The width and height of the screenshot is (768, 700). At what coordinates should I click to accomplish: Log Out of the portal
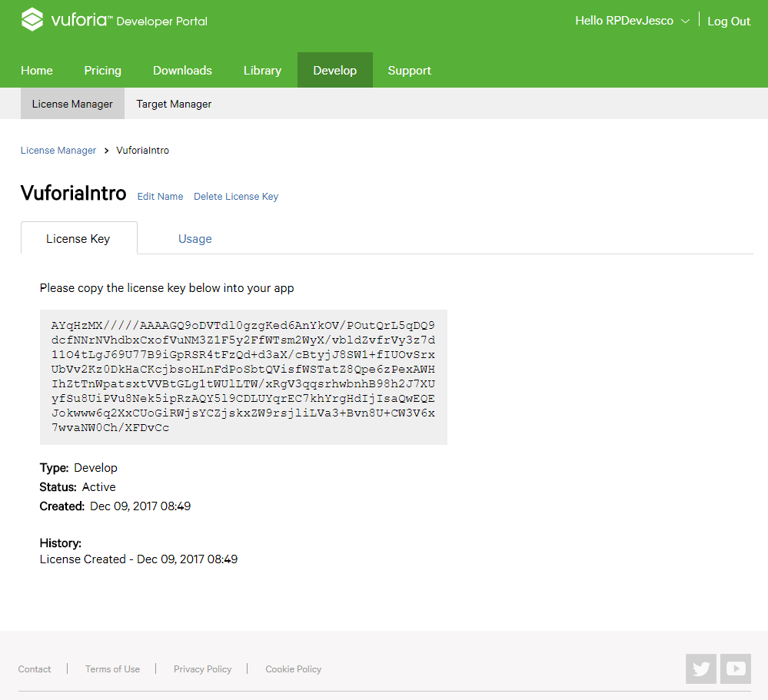pos(729,22)
